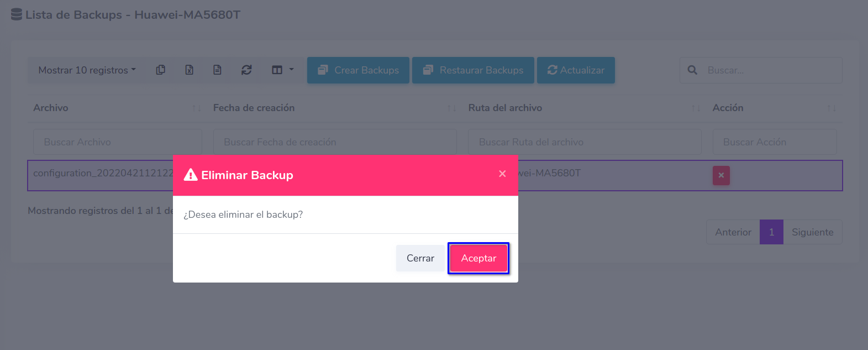This screenshot has width=868, height=350.
Task: Click the CSV document export icon
Action: tap(218, 70)
